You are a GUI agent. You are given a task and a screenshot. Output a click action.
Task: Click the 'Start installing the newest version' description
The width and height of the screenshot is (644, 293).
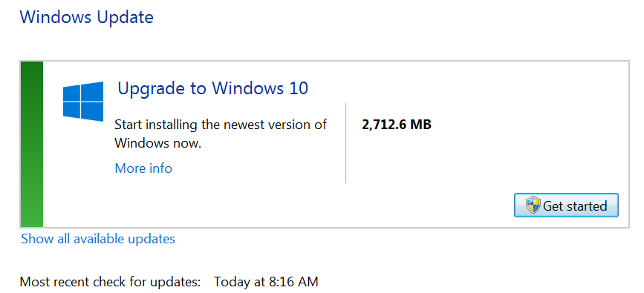tap(221, 134)
